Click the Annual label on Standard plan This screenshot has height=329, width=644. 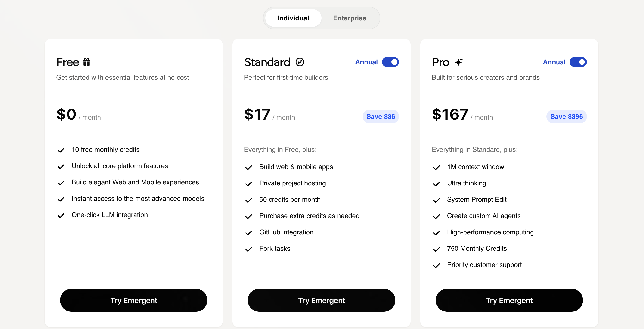[366, 62]
